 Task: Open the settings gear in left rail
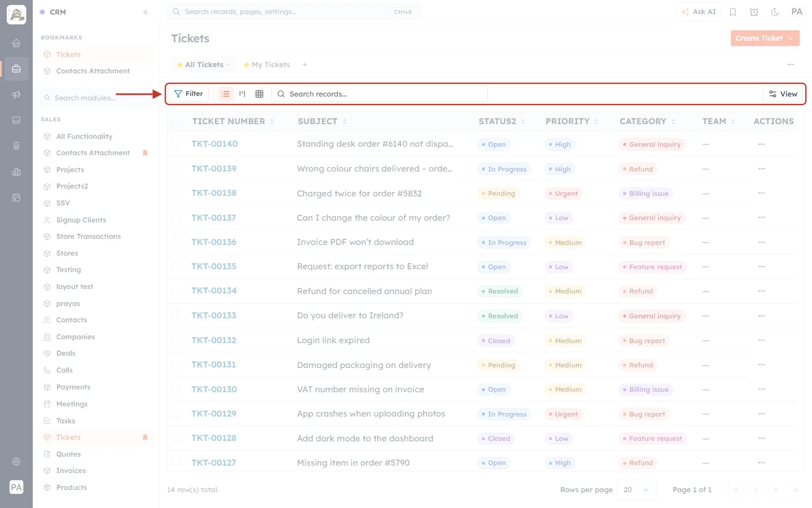click(16, 461)
